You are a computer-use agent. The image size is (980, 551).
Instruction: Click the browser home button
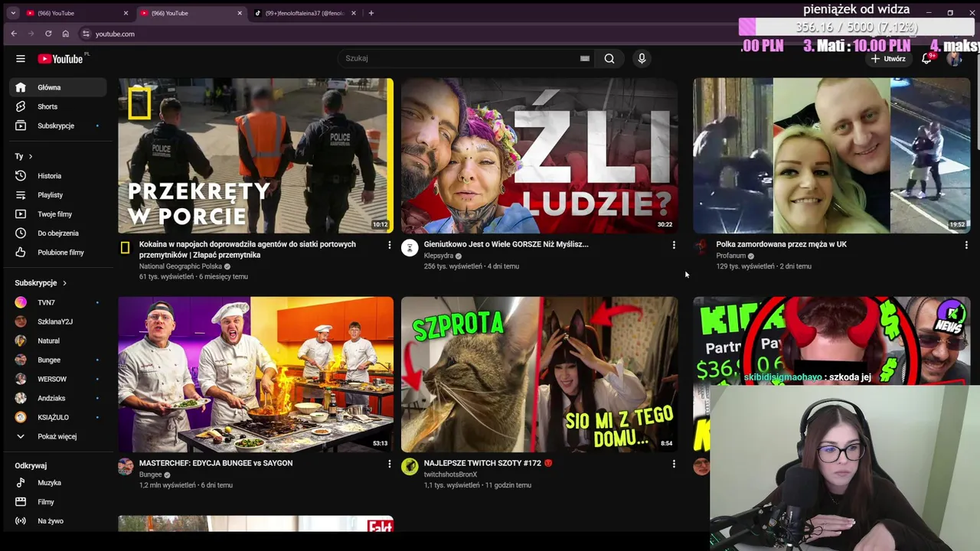[66, 34]
